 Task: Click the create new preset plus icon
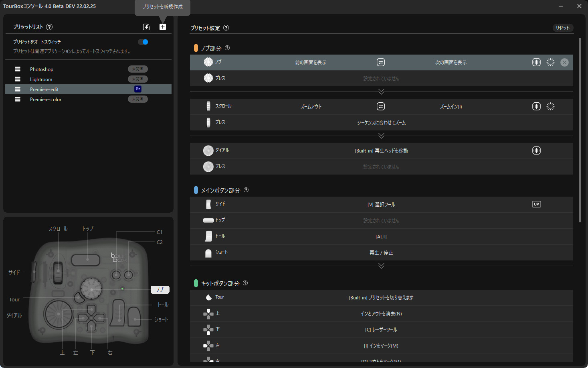click(162, 27)
